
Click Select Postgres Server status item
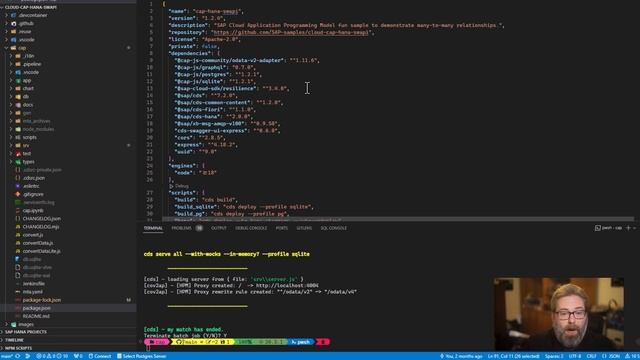point(142,356)
